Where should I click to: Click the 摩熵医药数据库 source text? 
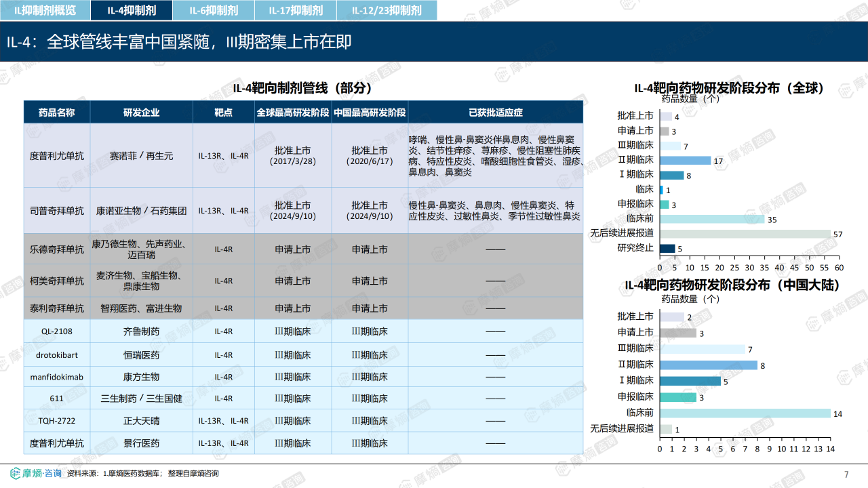point(134,474)
